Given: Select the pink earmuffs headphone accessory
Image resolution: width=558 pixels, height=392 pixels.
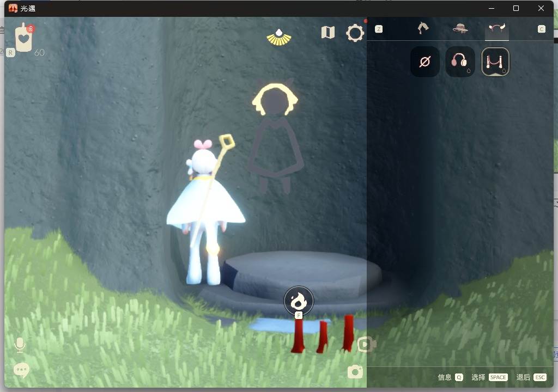Looking at the screenshot, I should pyautogui.click(x=460, y=62).
